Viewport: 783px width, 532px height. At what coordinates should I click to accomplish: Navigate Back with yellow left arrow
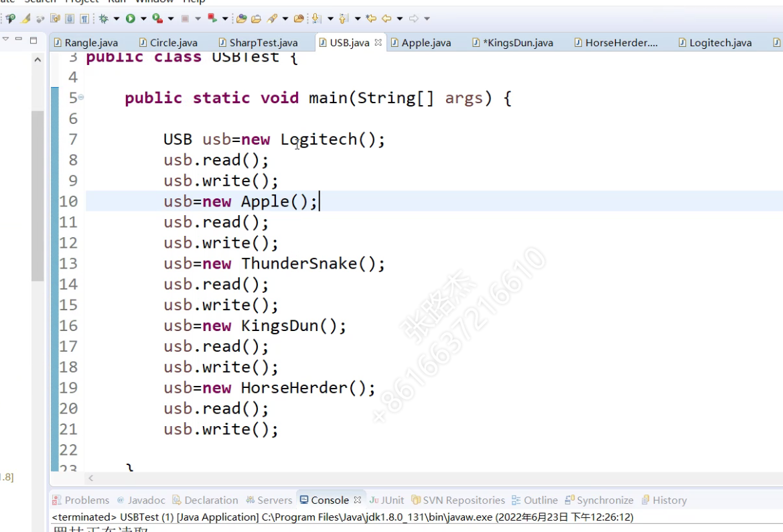386,19
